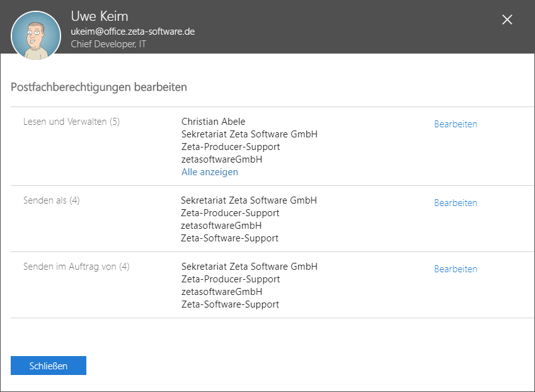
Task: Select Christian Abele in Lesen und Verwalten
Action: click(x=213, y=122)
